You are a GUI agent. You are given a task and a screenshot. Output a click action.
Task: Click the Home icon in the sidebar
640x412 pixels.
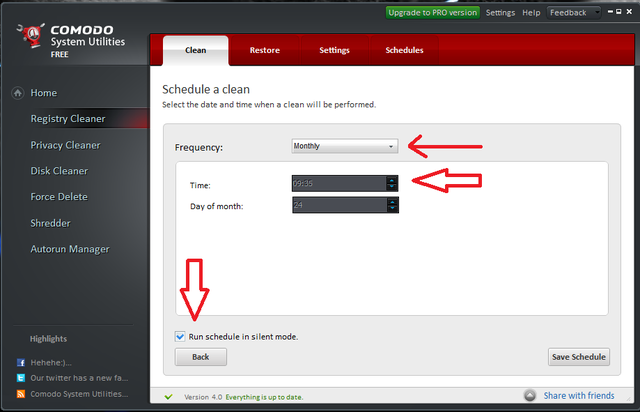click(18, 93)
